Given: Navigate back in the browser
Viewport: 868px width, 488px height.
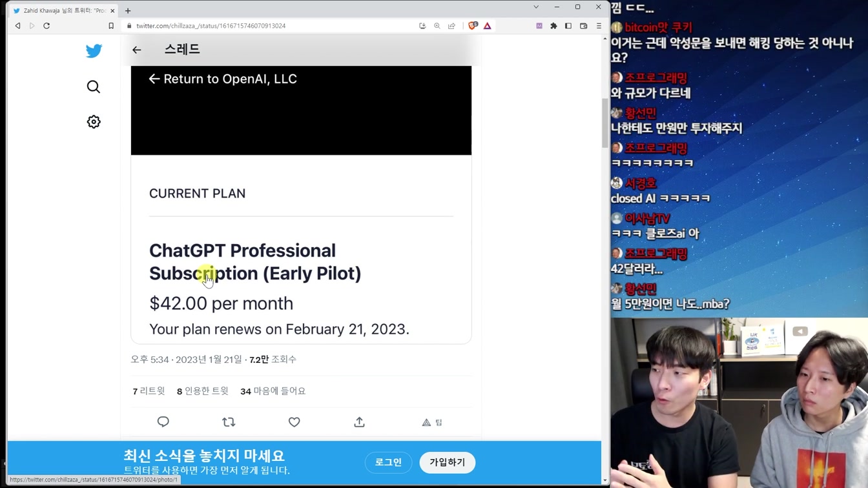Looking at the screenshot, I should click(x=17, y=26).
